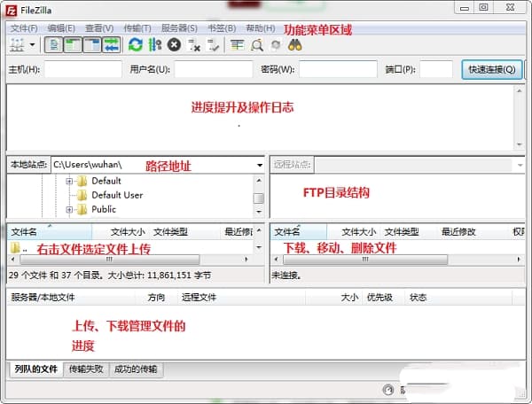The height and width of the screenshot is (404, 532).
Task: Click the status bar queue indicator icon
Action: (x=388, y=390)
